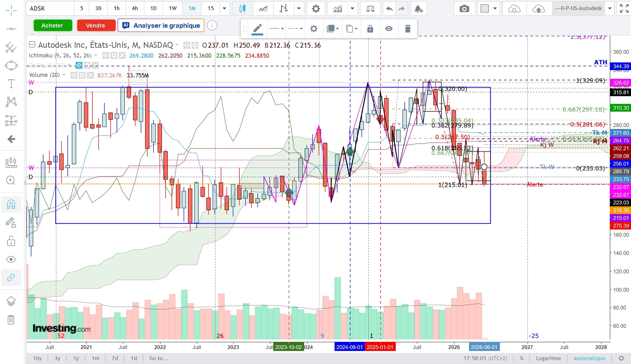Toggle stay-in-drawing-mode pencil lock

click(11, 222)
